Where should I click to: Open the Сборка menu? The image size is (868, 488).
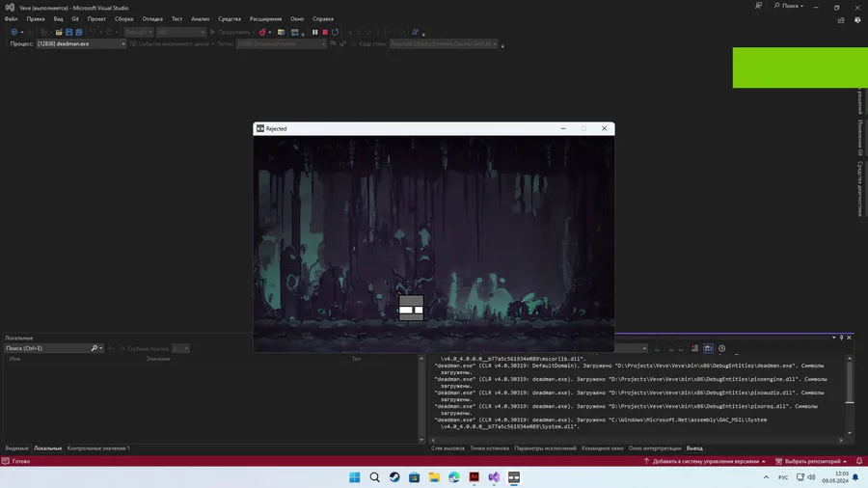[x=124, y=19]
